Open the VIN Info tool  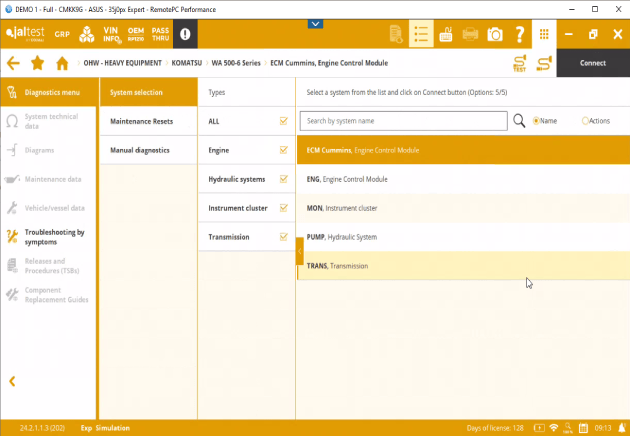(x=111, y=34)
